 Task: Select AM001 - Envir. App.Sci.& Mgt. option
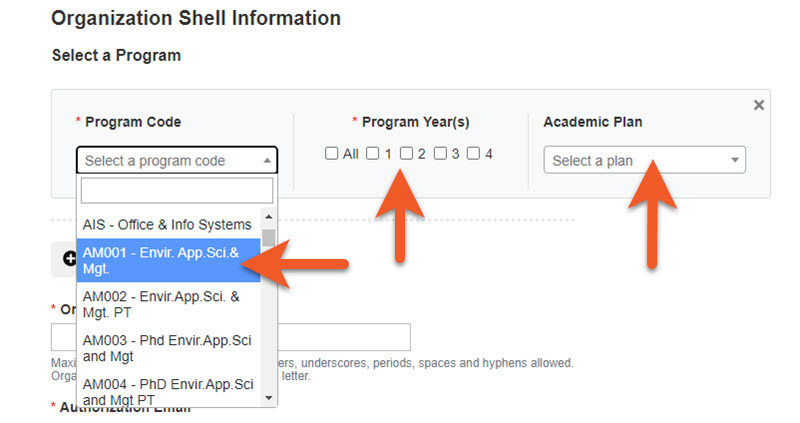point(168,260)
